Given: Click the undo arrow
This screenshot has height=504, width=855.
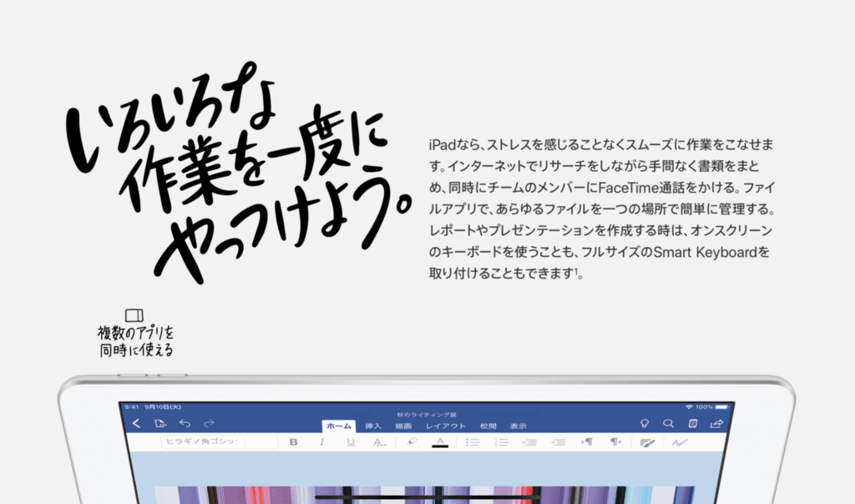Looking at the screenshot, I should [x=185, y=423].
